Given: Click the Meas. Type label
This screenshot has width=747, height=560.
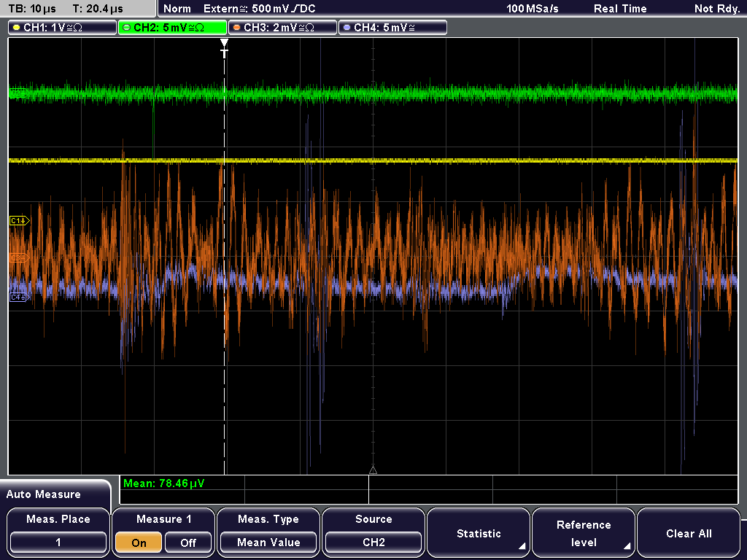Looking at the screenshot, I should pos(268,519).
